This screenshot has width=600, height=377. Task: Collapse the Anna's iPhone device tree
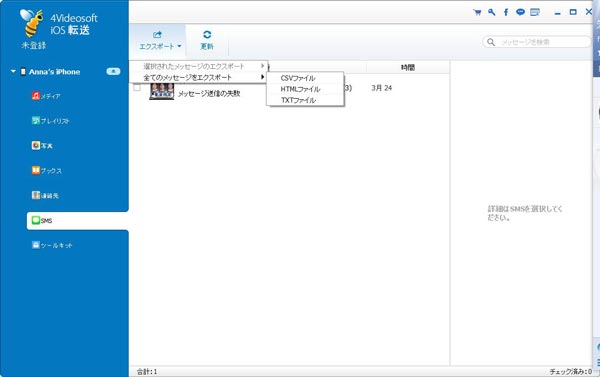(13, 72)
